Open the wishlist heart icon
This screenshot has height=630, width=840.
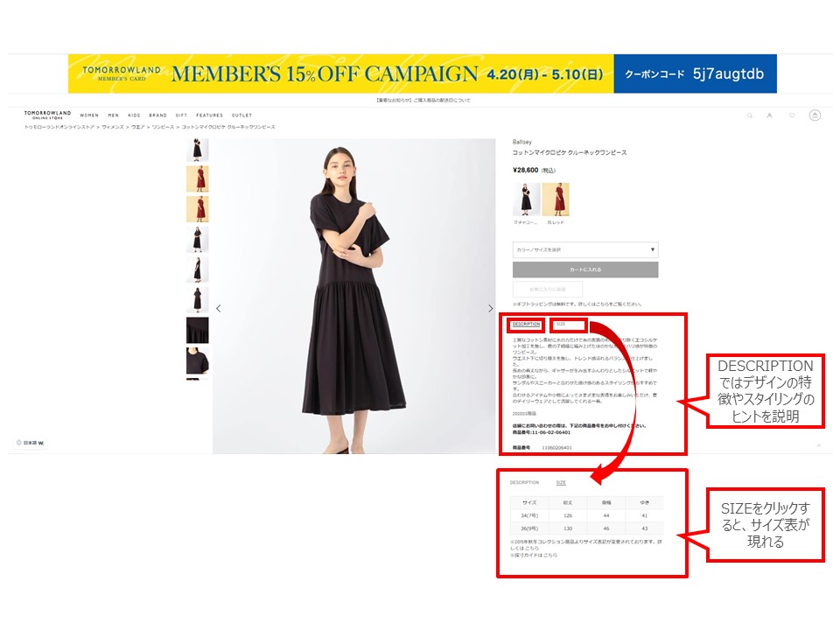792,115
